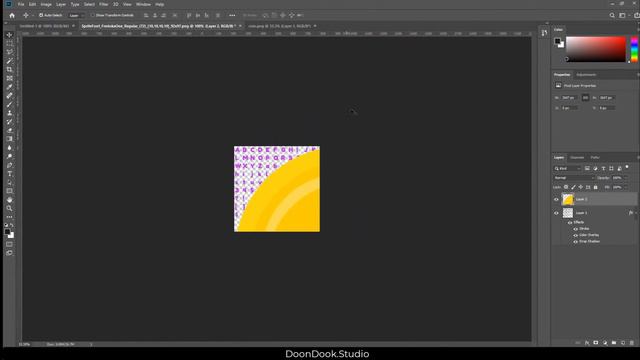Toggle the Color Overlay effect visibility

pyautogui.click(x=576, y=235)
